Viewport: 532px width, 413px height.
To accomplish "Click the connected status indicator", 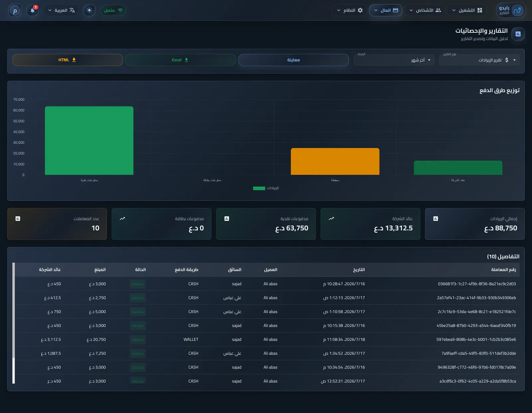I will (113, 10).
